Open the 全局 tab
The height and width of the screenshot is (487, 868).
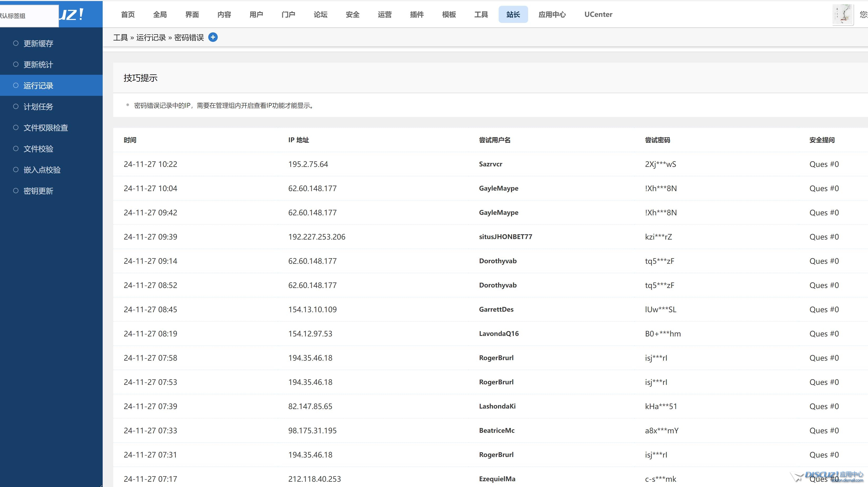(160, 14)
